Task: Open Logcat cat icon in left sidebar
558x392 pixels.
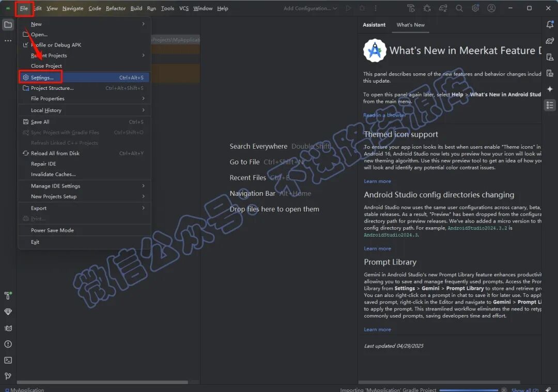Action: pos(8,328)
